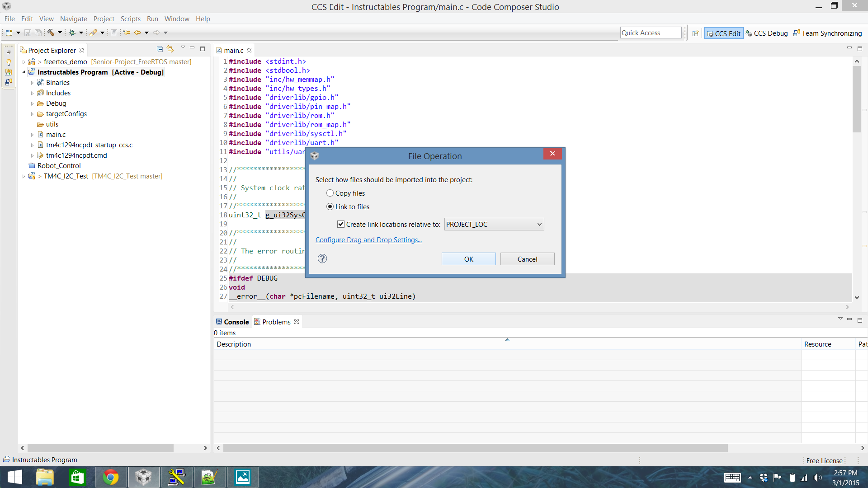Open the PROJECT_LOC dropdown
The height and width of the screenshot is (488, 868).
coord(538,224)
